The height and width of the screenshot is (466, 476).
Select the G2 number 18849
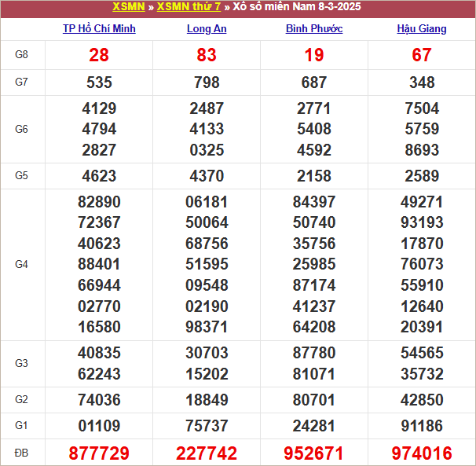(x=207, y=400)
